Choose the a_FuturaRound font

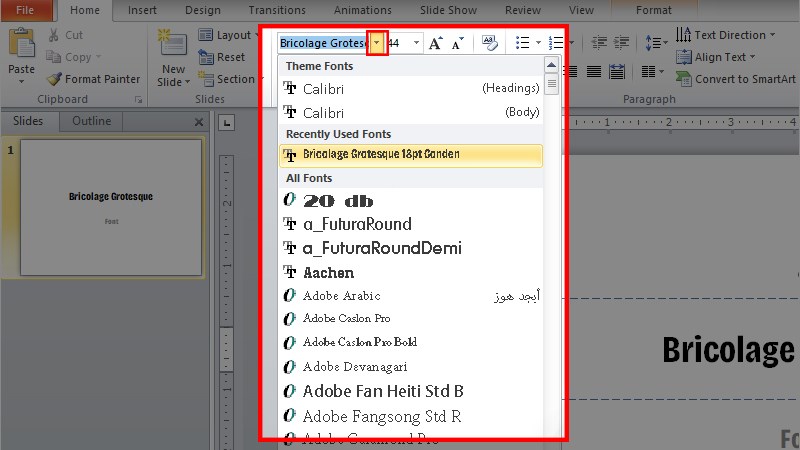[411, 224]
